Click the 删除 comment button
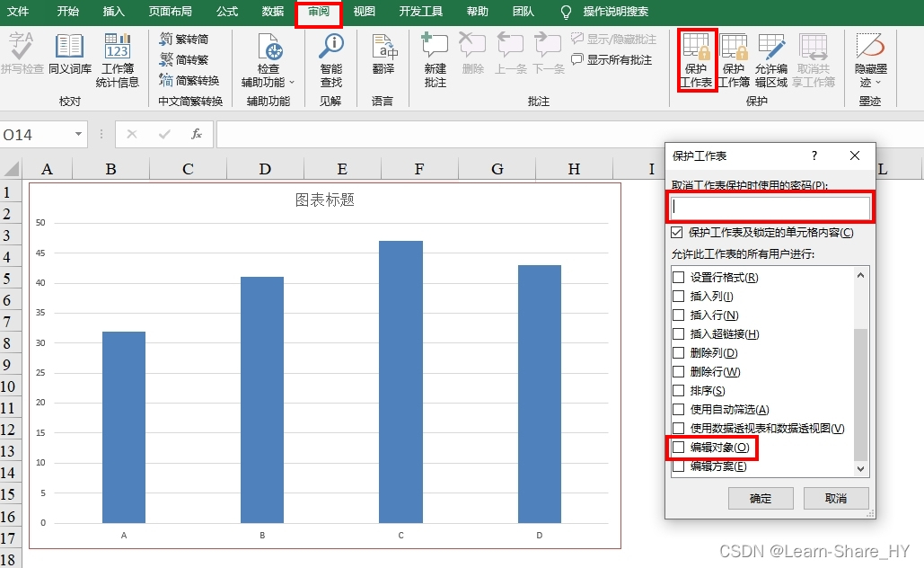Viewport: 924px width, 568px height. [x=472, y=53]
